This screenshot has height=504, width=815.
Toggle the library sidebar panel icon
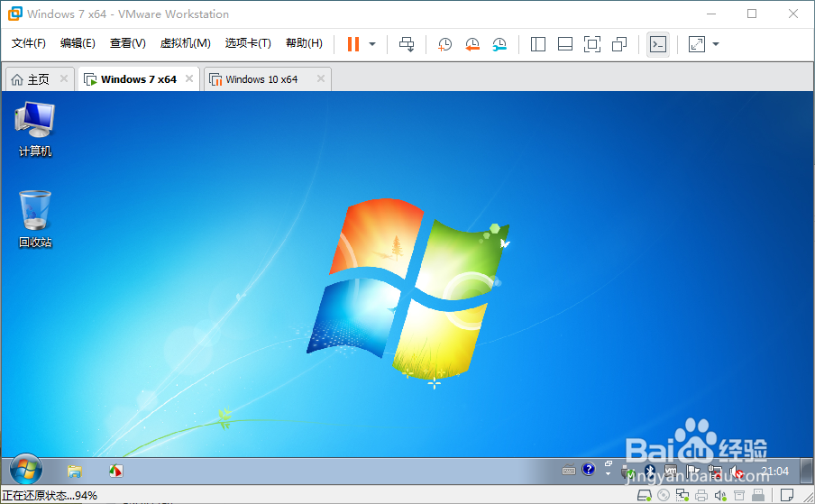click(538, 44)
